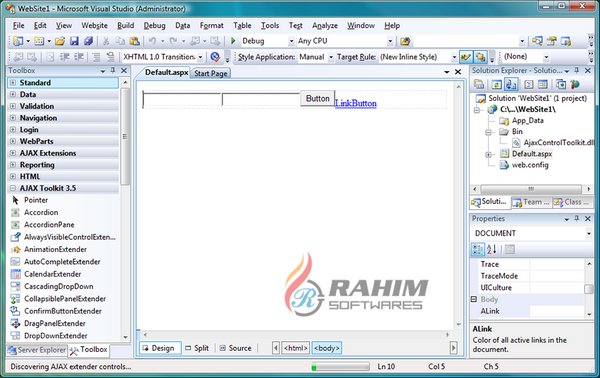Click the second text box on design surface
600x378 pixels.
[x=261, y=99]
